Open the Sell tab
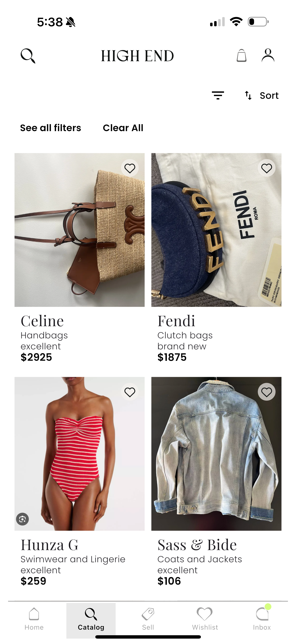 coord(148,619)
